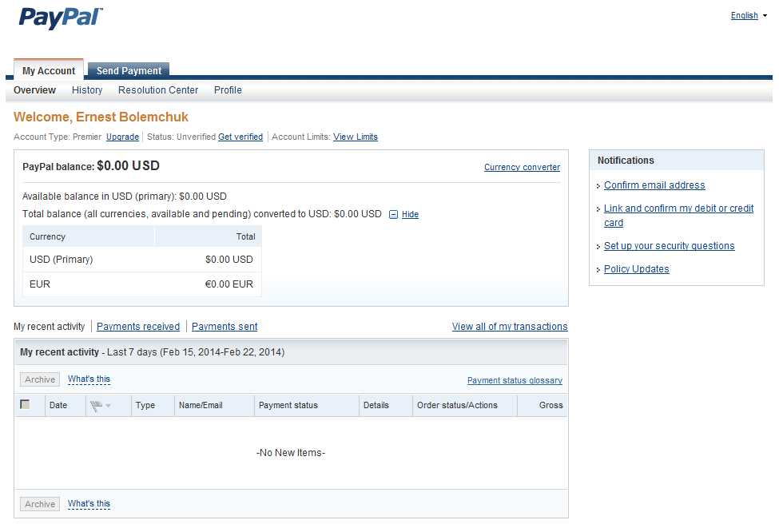
Task: Open the View Limits link
Action: tap(356, 137)
